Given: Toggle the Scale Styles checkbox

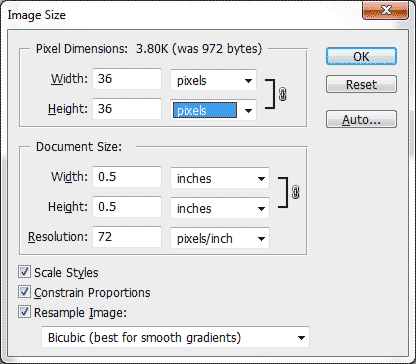Looking at the screenshot, I should pos(24,272).
